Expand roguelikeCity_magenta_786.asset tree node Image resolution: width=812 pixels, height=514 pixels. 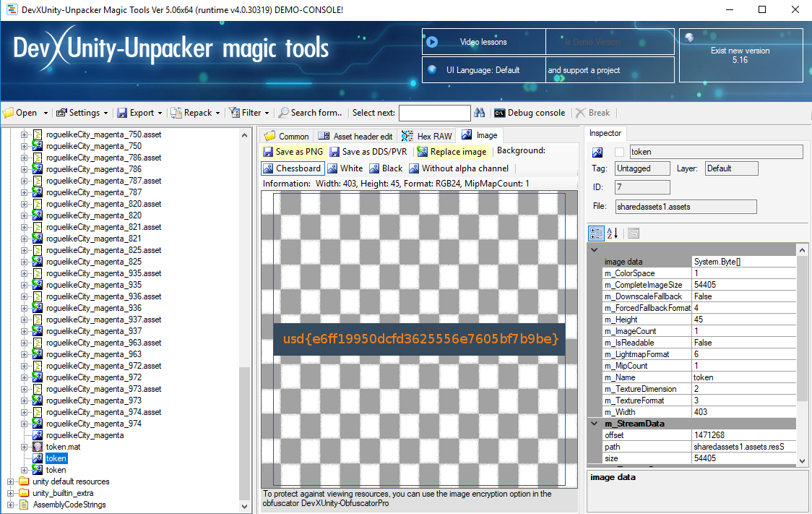tap(24, 158)
